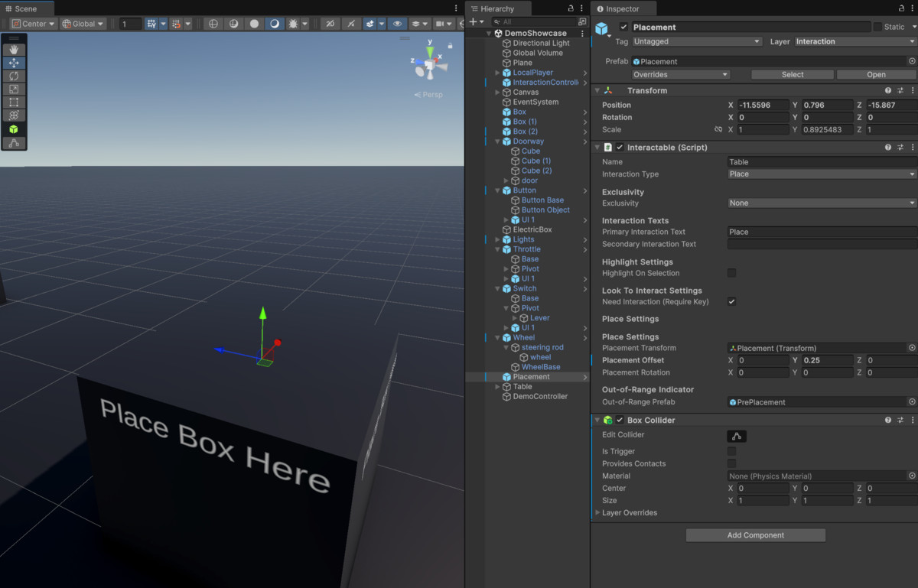Click the Transform component help icon
918x588 pixels.
(887, 89)
